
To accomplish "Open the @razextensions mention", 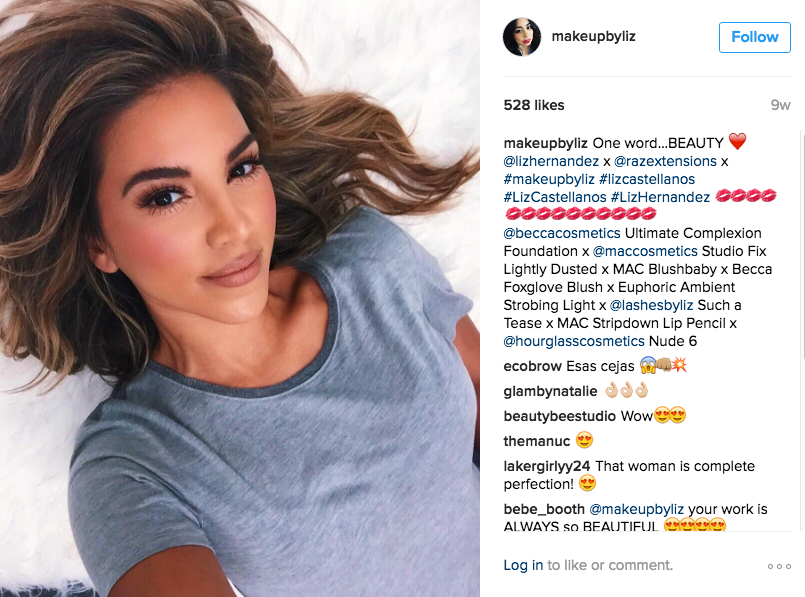I will (x=665, y=161).
